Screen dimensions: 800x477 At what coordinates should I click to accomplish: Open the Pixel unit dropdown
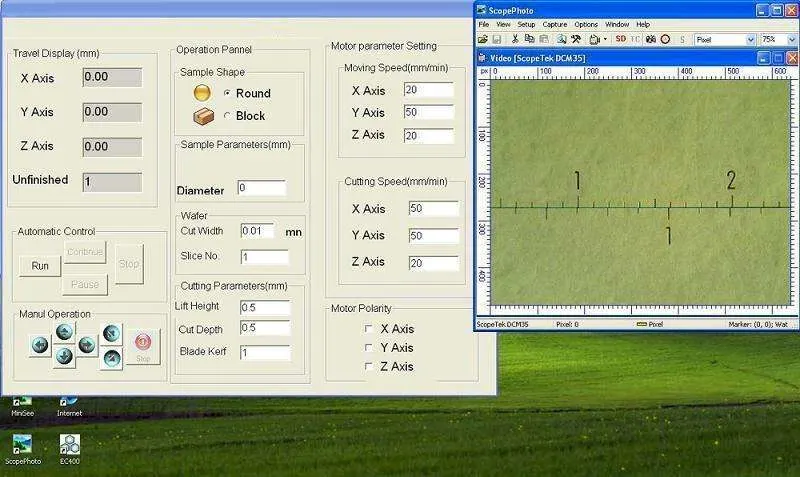click(x=751, y=39)
